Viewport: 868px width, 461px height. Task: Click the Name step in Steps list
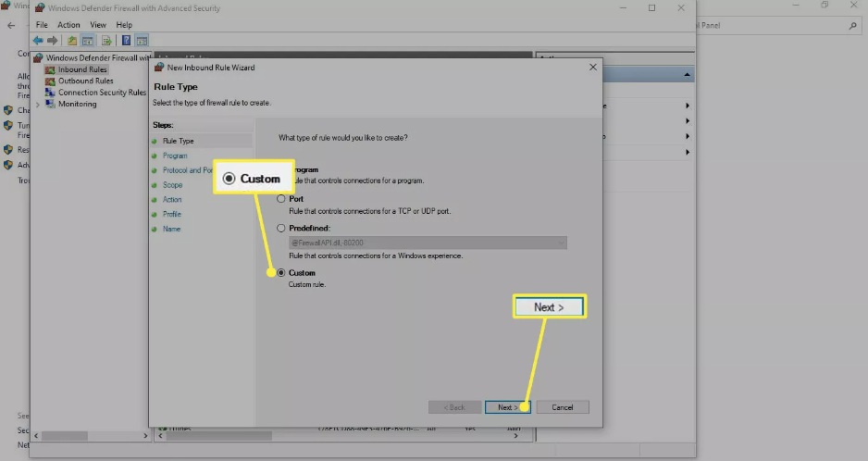[x=171, y=229]
